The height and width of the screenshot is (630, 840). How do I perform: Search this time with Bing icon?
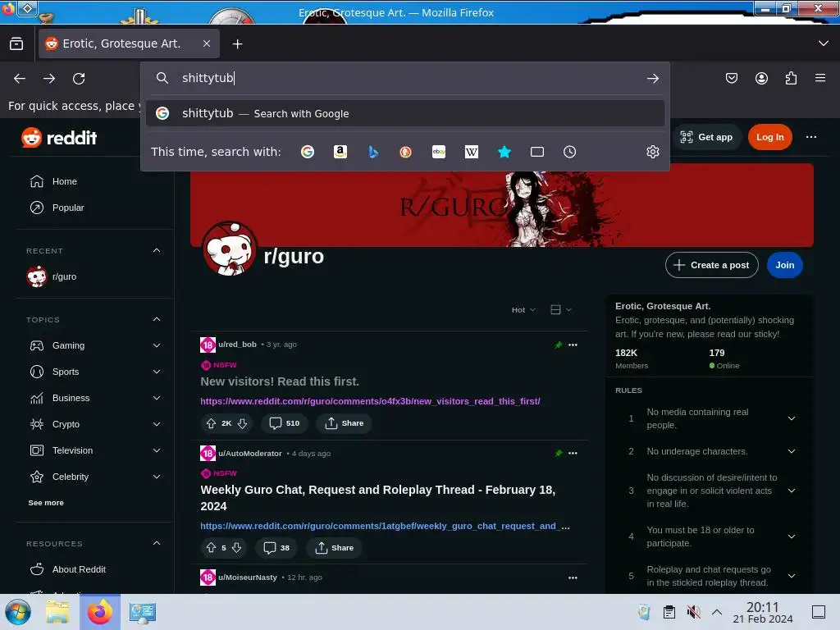pyautogui.click(x=373, y=152)
